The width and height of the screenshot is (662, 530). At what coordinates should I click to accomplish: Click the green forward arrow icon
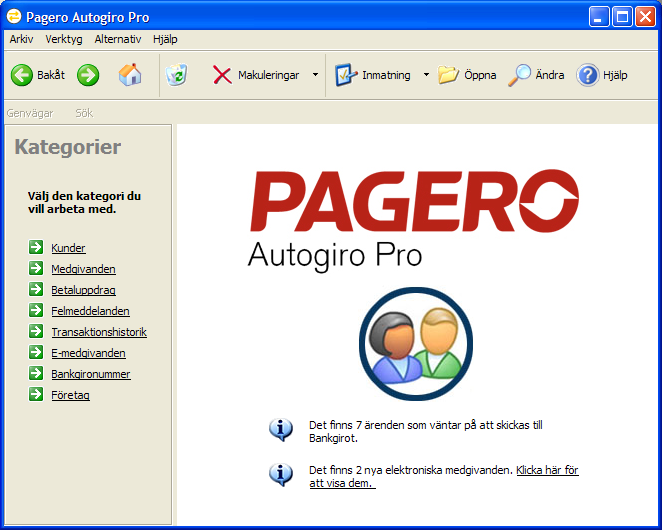pos(88,75)
